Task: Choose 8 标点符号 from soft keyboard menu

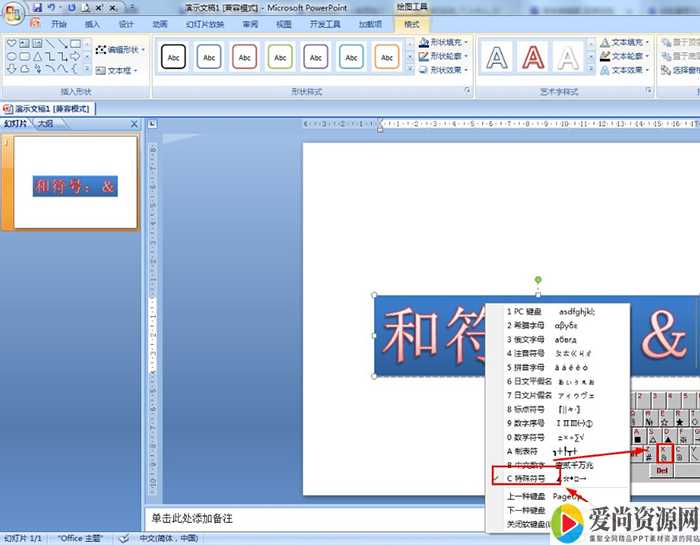Action: [x=558, y=409]
